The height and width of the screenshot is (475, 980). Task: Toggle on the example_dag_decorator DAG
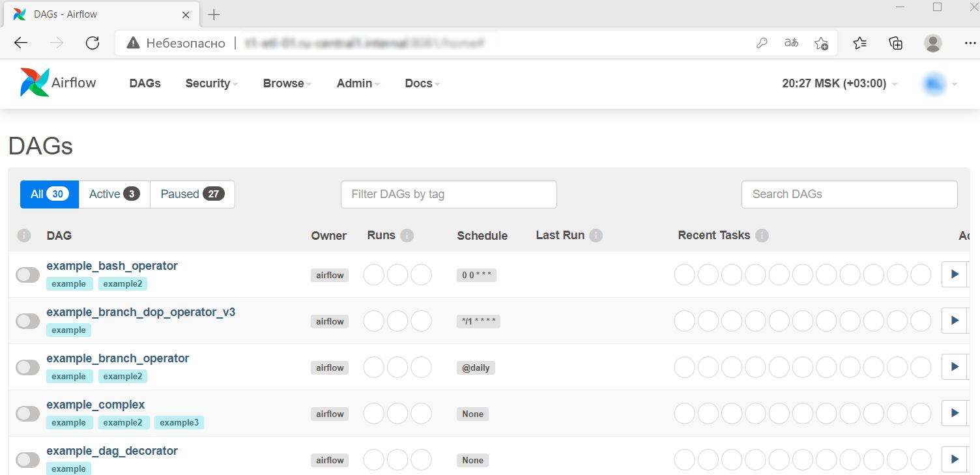point(27,460)
